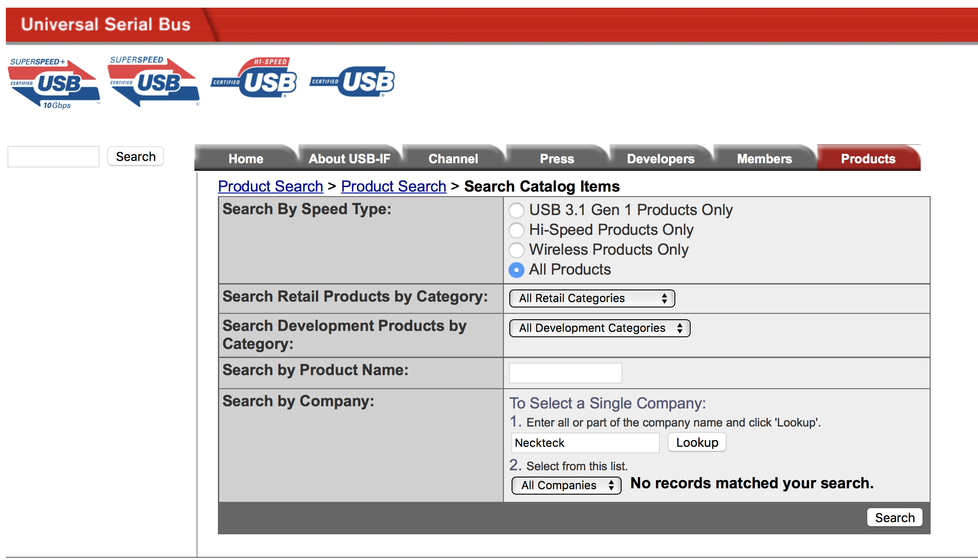Image resolution: width=978 pixels, height=560 pixels.
Task: Click the first Product Search breadcrumb link
Action: pyautogui.click(x=270, y=186)
